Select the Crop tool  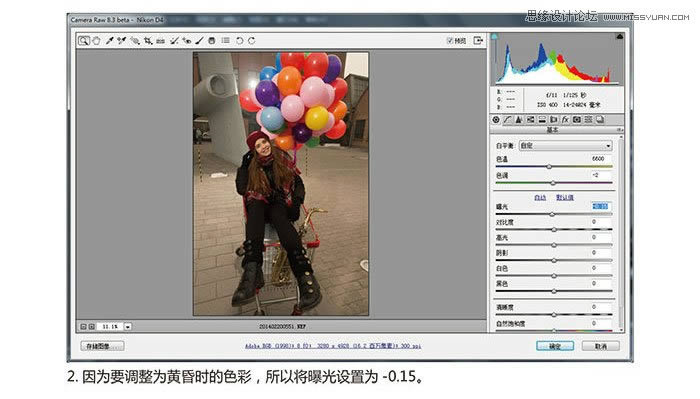(148, 41)
